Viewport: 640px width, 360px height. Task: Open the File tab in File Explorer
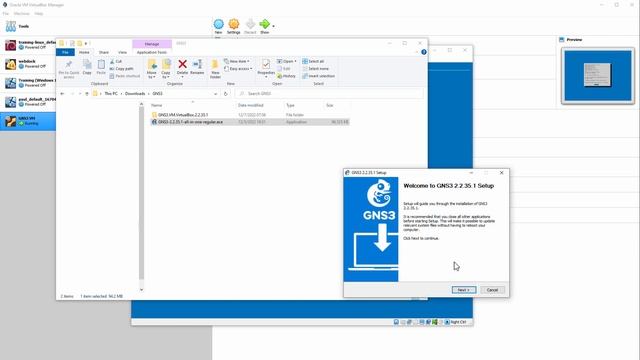65,52
